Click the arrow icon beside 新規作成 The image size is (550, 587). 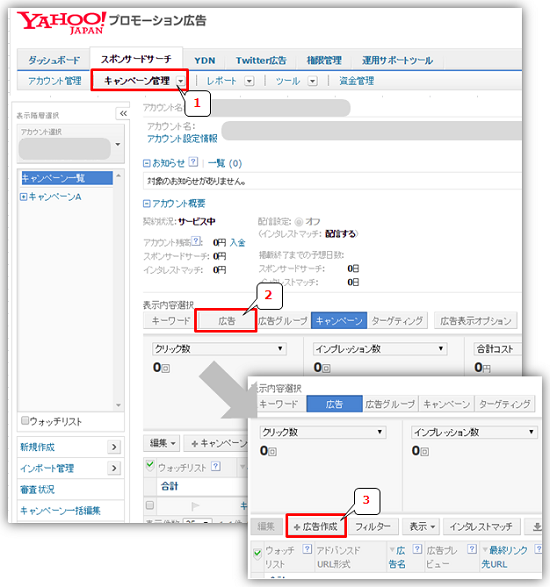(114, 447)
